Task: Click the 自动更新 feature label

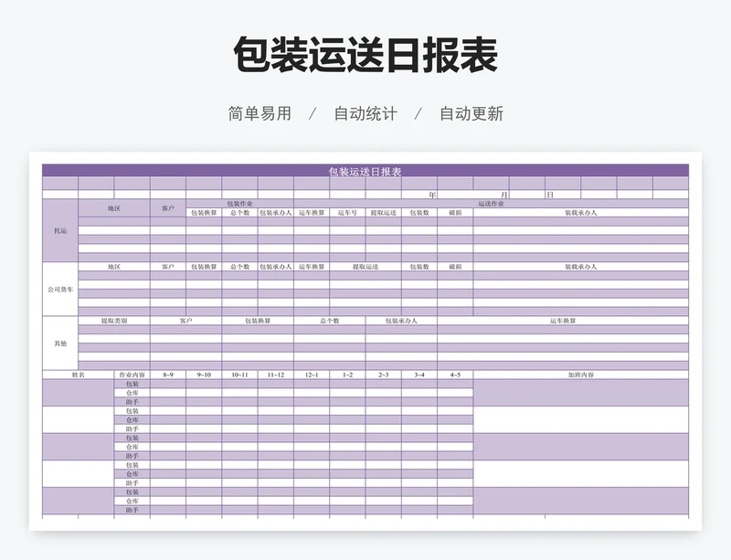Action: point(471,114)
